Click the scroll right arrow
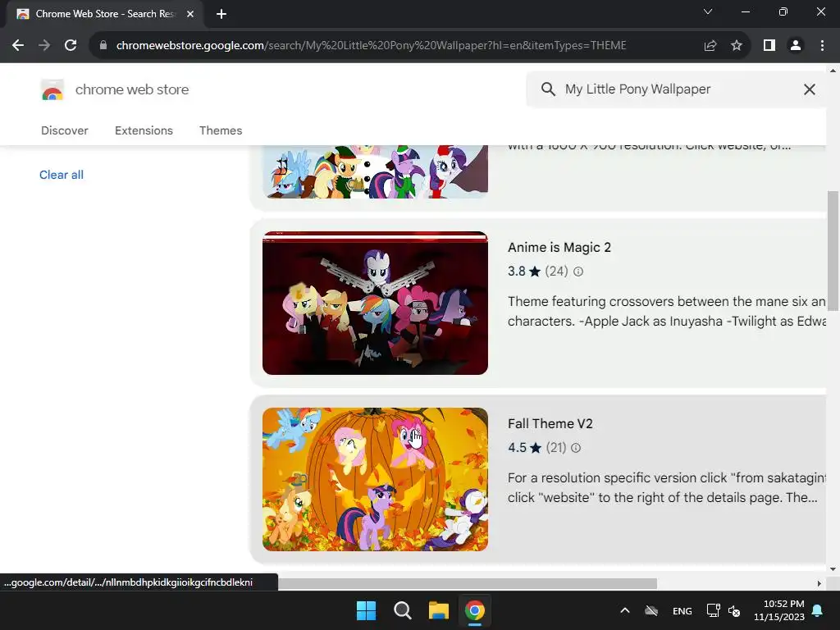 [819, 583]
